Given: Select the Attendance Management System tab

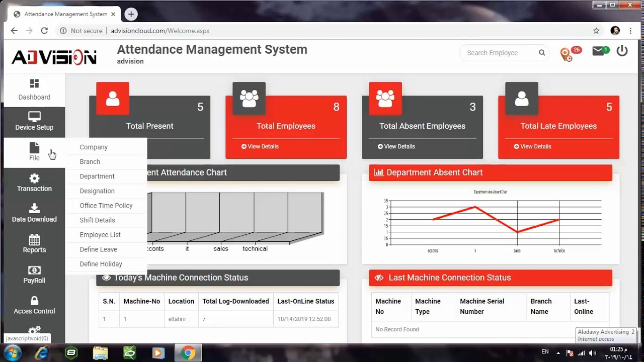Looking at the screenshot, I should click(x=65, y=14).
